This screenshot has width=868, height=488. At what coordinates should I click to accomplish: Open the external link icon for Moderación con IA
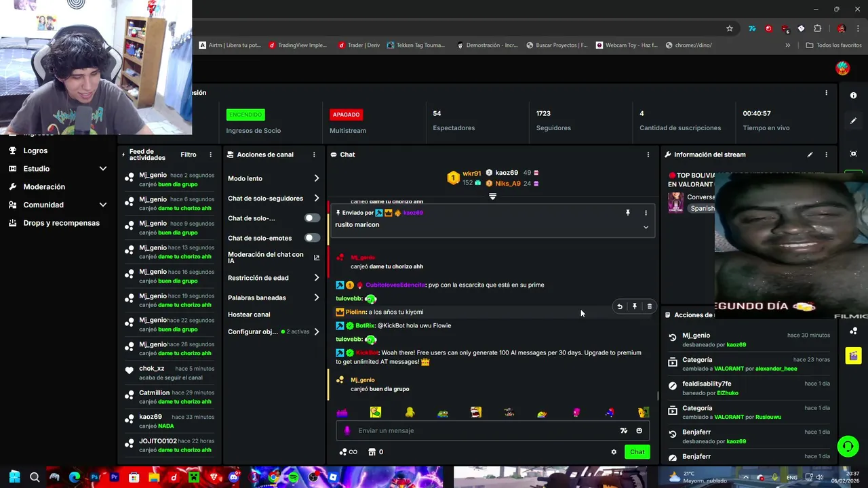[316, 258]
